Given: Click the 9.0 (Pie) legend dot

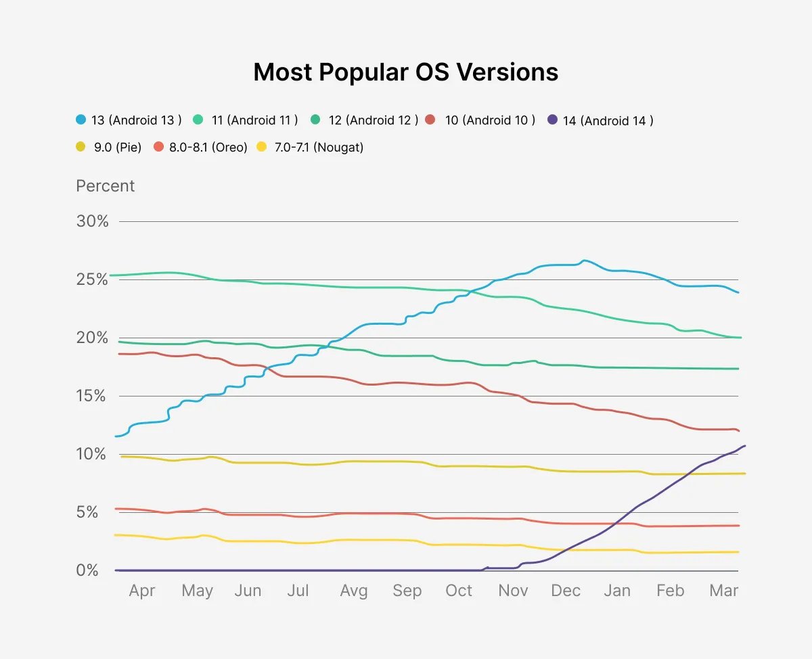Looking at the screenshot, I should [81, 147].
